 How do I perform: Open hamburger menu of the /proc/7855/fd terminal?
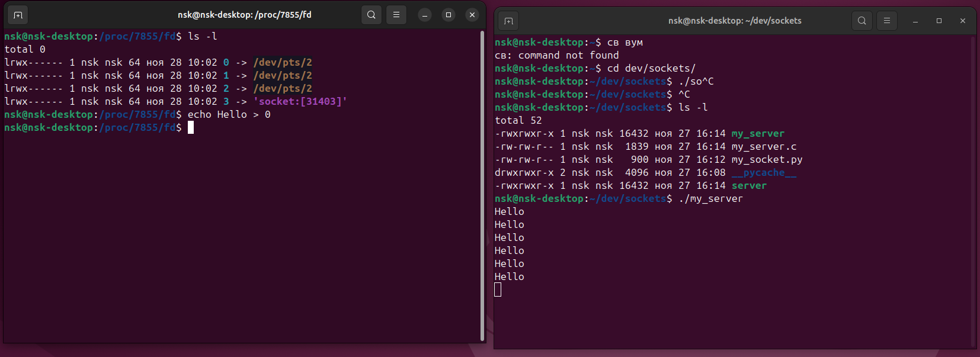tap(396, 15)
